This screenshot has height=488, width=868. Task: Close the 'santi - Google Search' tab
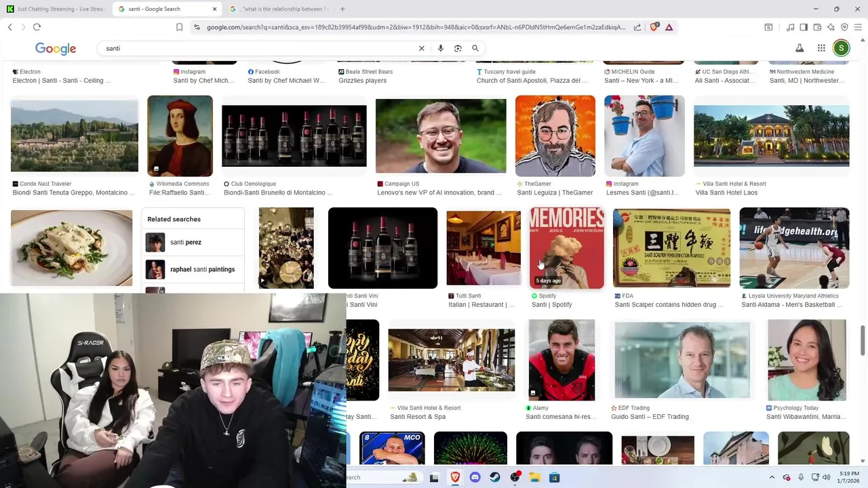[x=215, y=9]
